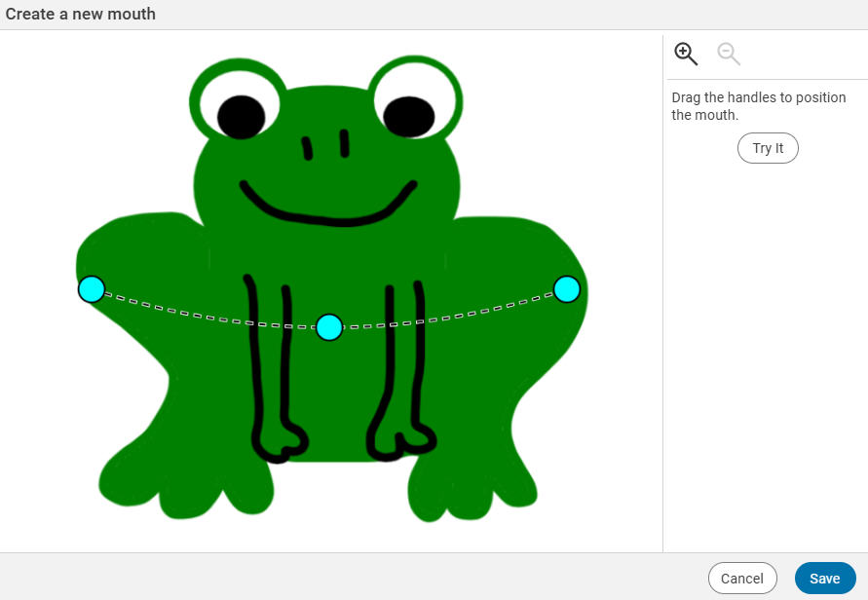
Task: Click the zoom in magnifier icon
Action: [686, 55]
